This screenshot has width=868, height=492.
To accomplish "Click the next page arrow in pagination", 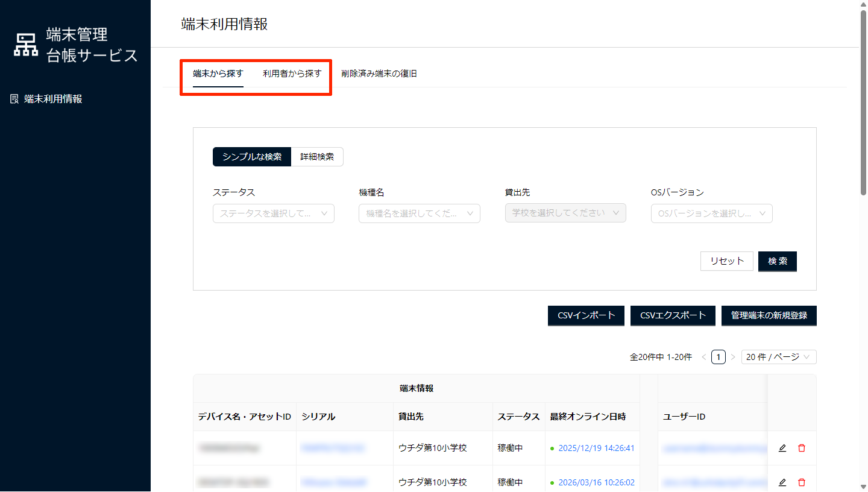I will tap(733, 357).
